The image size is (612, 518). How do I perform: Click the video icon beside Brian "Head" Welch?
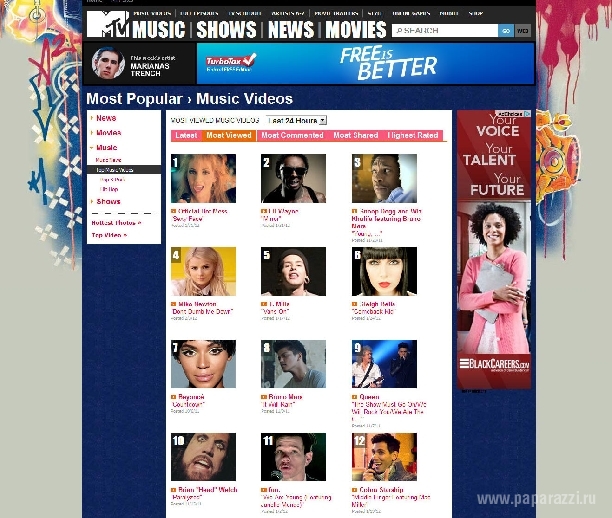(x=174, y=490)
